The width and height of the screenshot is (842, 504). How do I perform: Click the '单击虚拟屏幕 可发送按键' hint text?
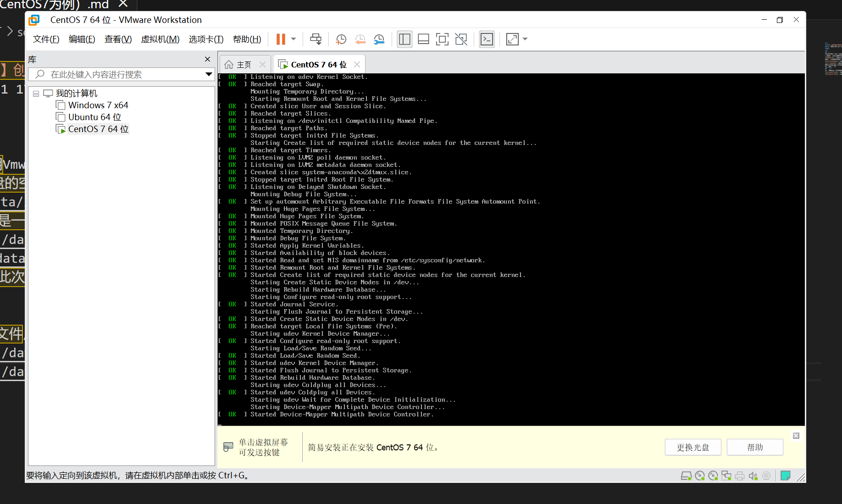[x=263, y=447]
